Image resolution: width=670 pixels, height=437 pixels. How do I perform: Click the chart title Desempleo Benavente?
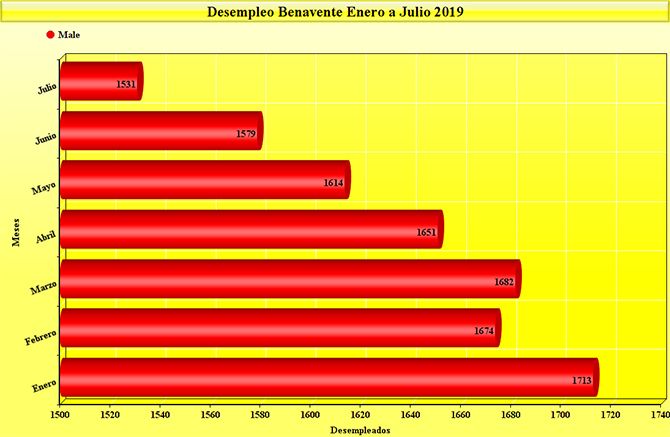pyautogui.click(x=334, y=13)
